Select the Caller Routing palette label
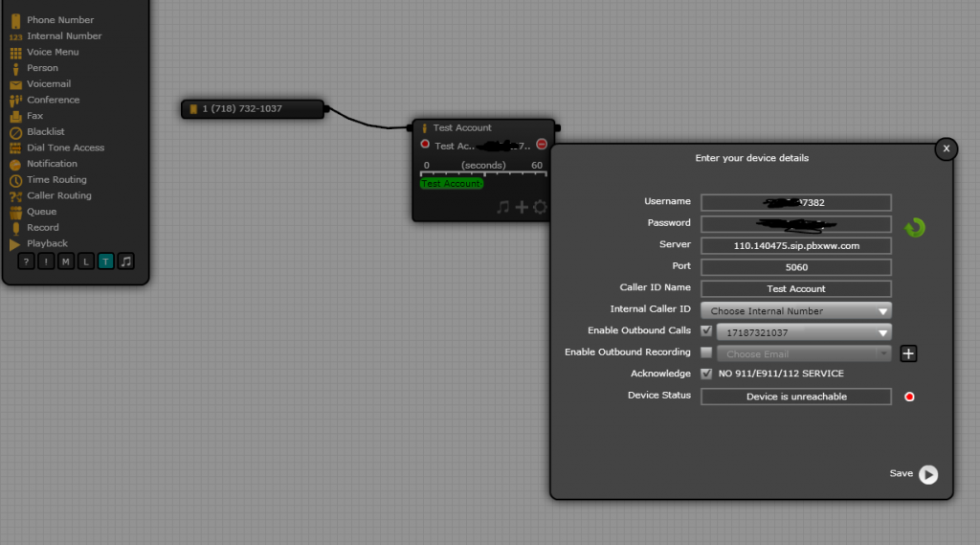Image resolution: width=980 pixels, height=545 pixels. pos(58,195)
